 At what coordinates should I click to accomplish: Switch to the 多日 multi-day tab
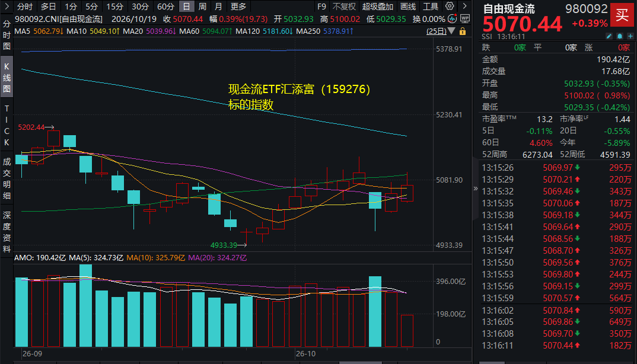pos(49,7)
